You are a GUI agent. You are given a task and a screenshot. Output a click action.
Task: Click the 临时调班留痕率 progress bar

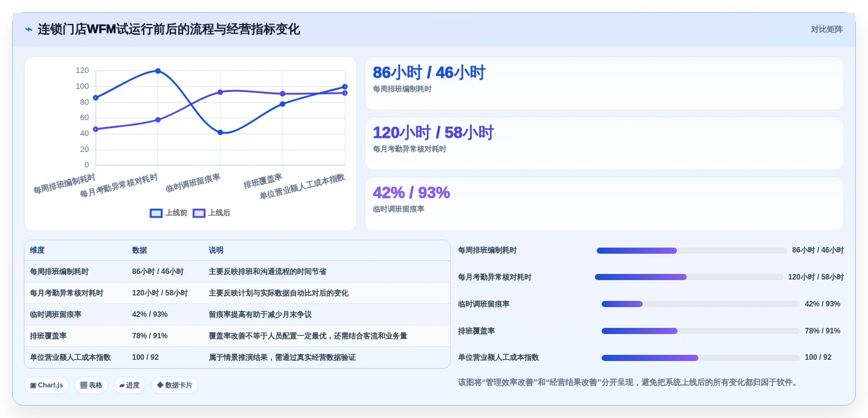point(701,304)
